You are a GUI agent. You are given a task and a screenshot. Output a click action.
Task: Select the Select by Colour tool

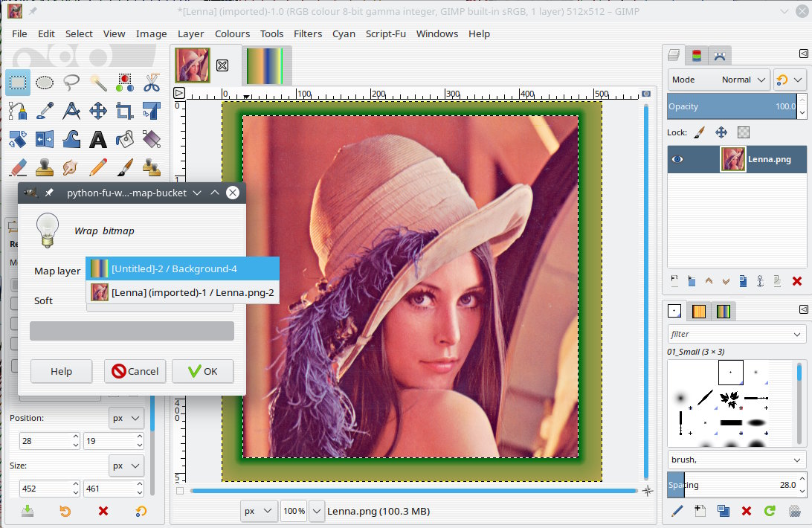point(125,83)
